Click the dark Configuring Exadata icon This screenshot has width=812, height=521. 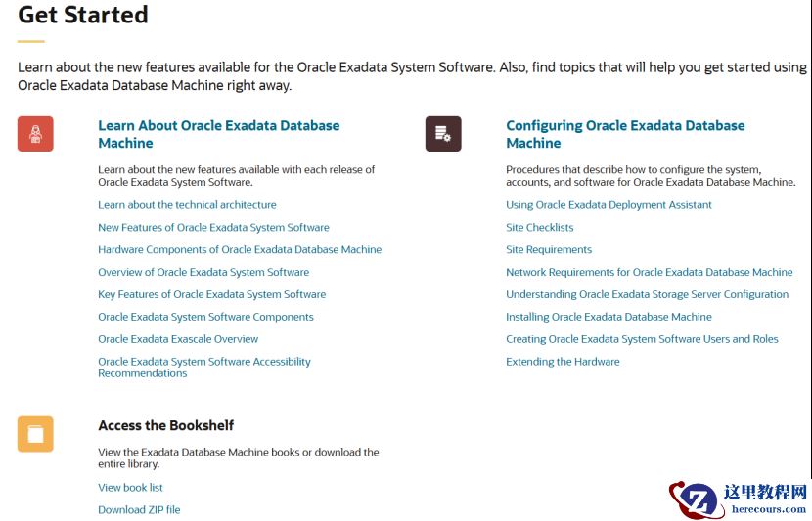coord(443,134)
